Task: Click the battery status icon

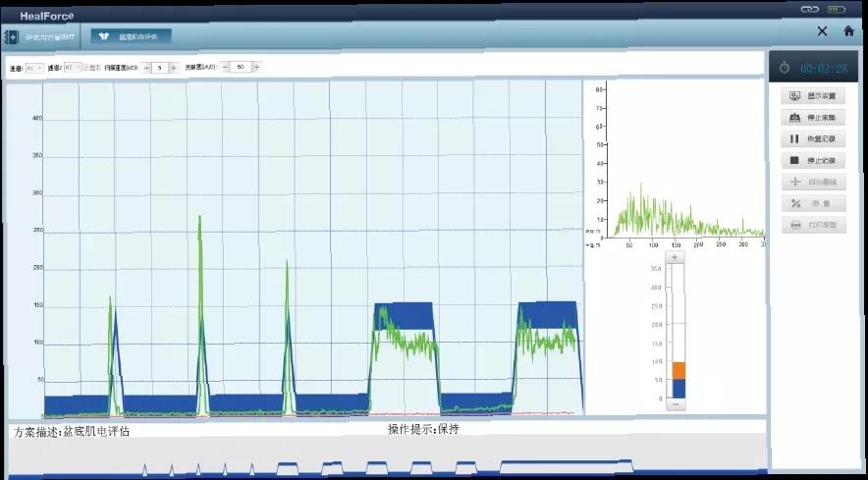Action: (x=836, y=10)
